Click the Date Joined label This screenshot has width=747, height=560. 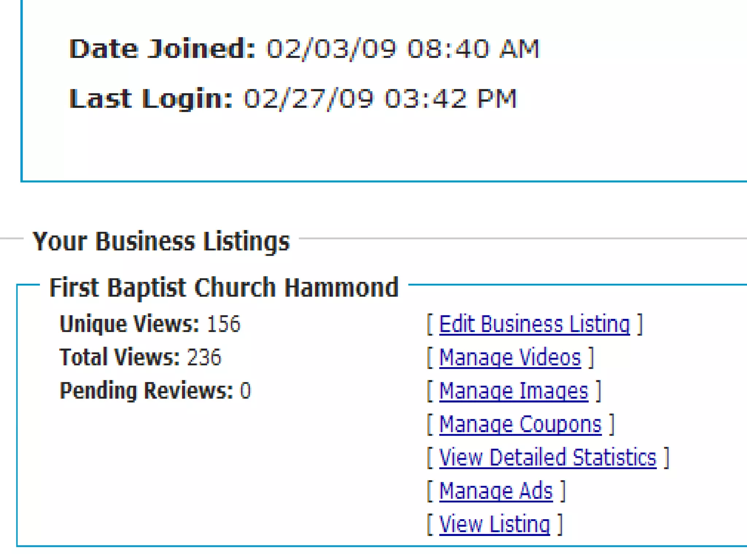(x=162, y=48)
